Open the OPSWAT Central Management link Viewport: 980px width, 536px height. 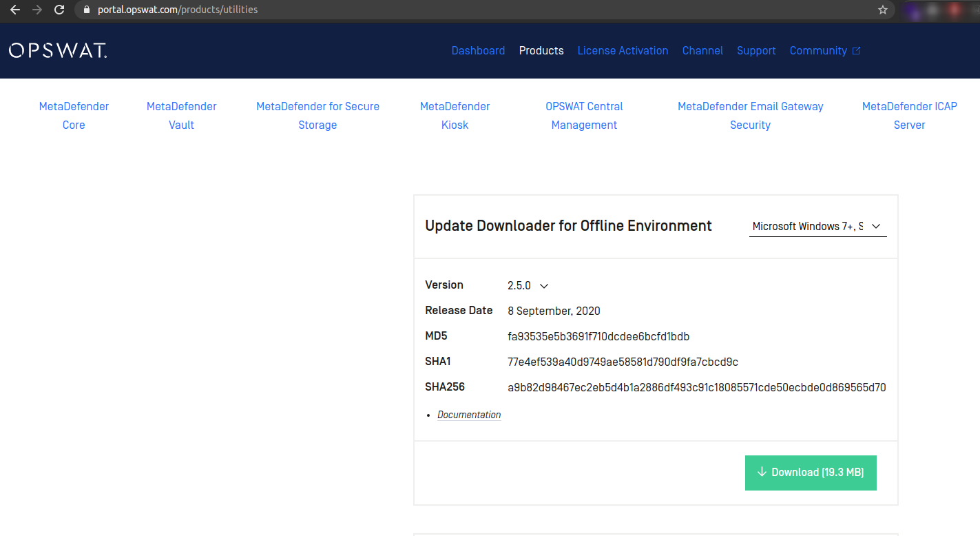pyautogui.click(x=584, y=116)
